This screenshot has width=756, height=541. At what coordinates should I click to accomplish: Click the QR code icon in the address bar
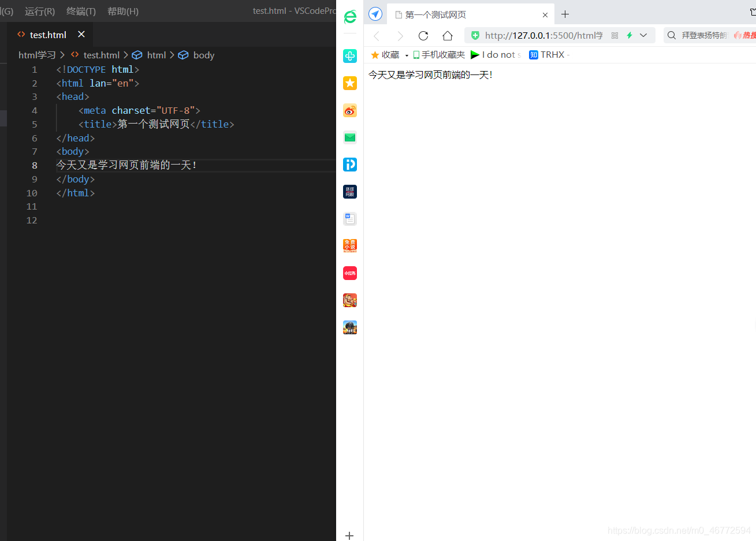pos(615,35)
